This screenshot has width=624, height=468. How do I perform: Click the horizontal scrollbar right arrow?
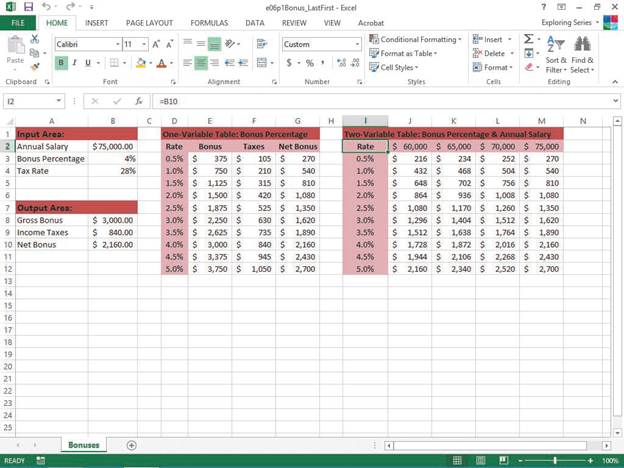606,445
